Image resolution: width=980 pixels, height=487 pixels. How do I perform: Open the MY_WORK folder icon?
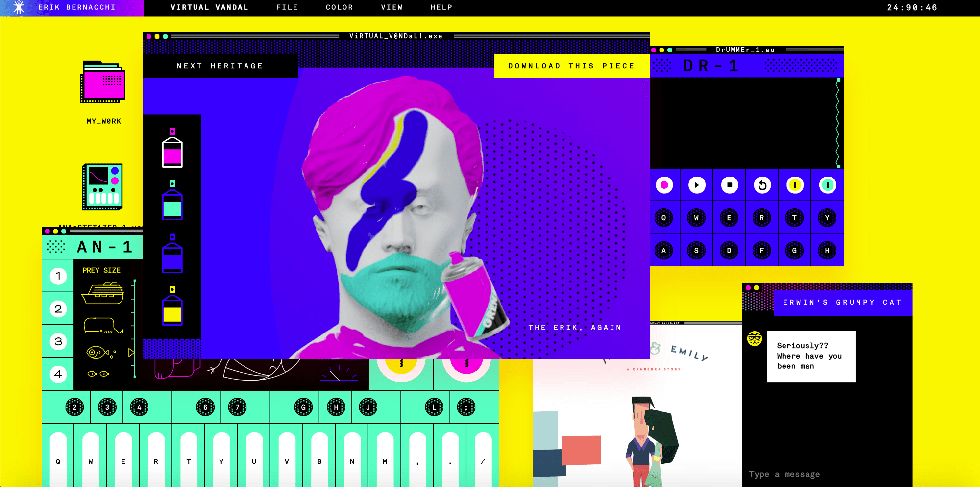pyautogui.click(x=103, y=82)
